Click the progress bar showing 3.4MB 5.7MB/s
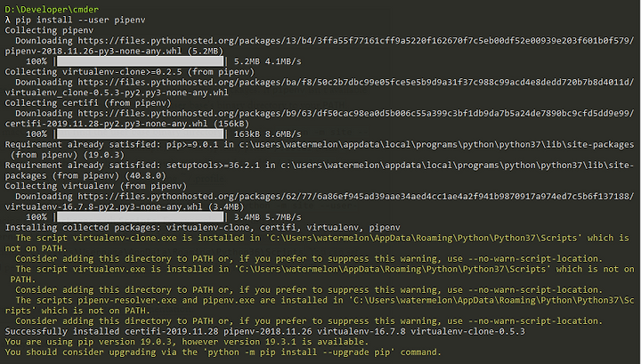The width and height of the screenshot is (641, 364). point(141,217)
